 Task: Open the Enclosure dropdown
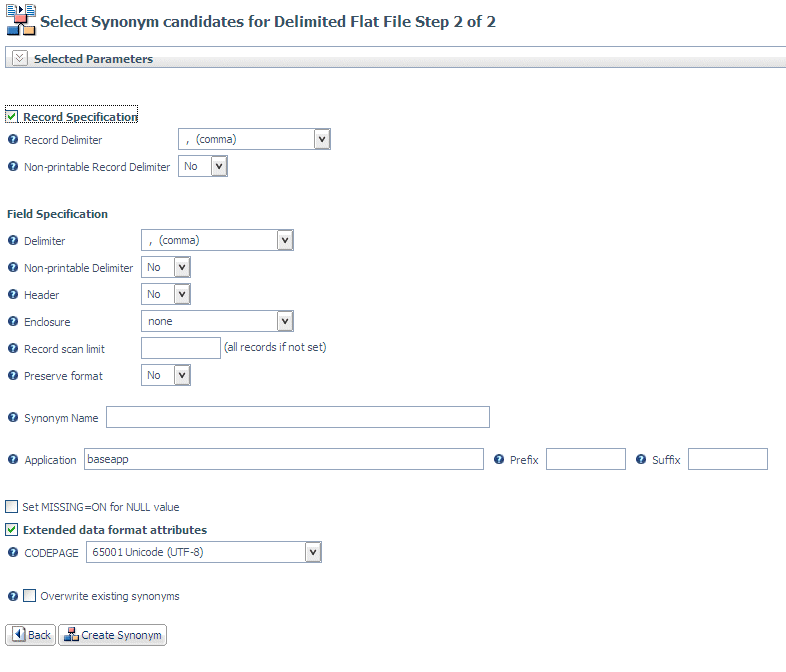217,321
